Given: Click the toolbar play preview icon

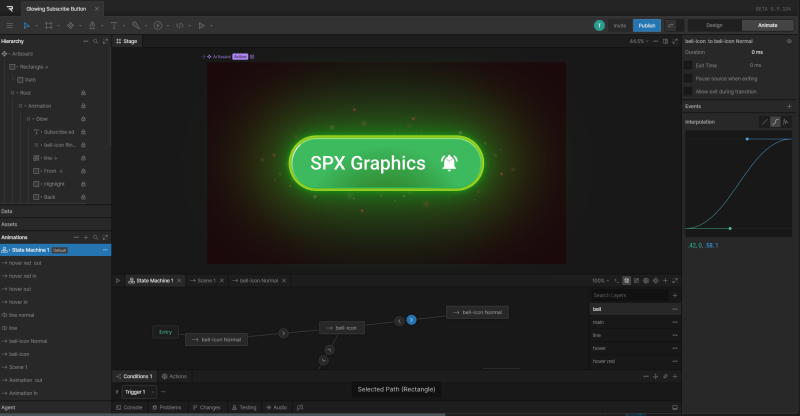Looking at the screenshot, I should tap(202, 25).
